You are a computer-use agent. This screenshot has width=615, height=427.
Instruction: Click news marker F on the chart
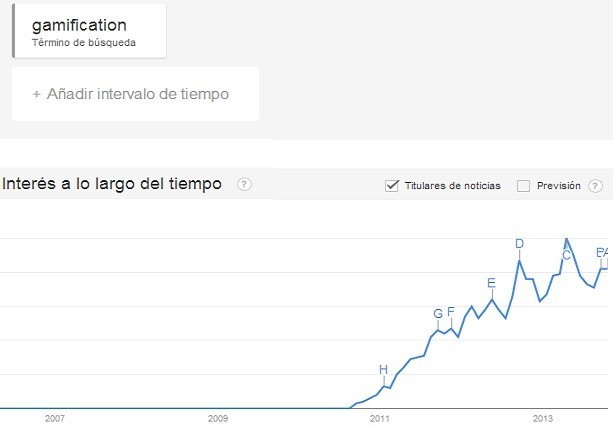(451, 312)
